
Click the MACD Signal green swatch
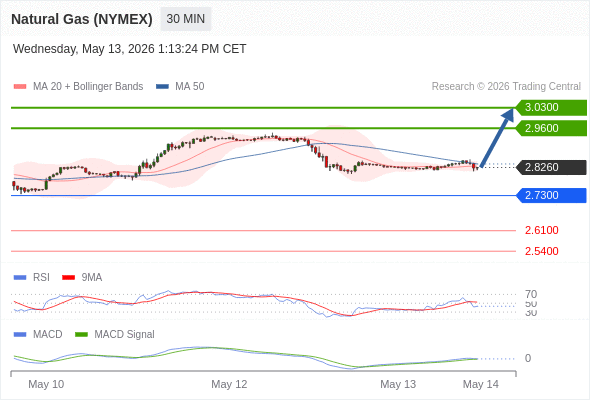tap(81, 335)
